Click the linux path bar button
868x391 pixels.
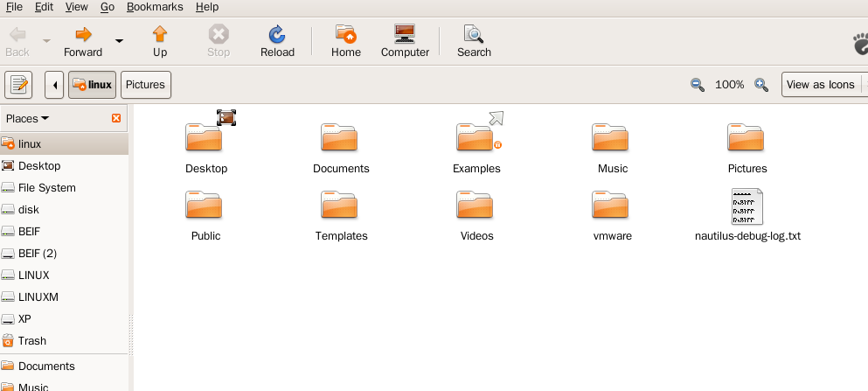(93, 85)
